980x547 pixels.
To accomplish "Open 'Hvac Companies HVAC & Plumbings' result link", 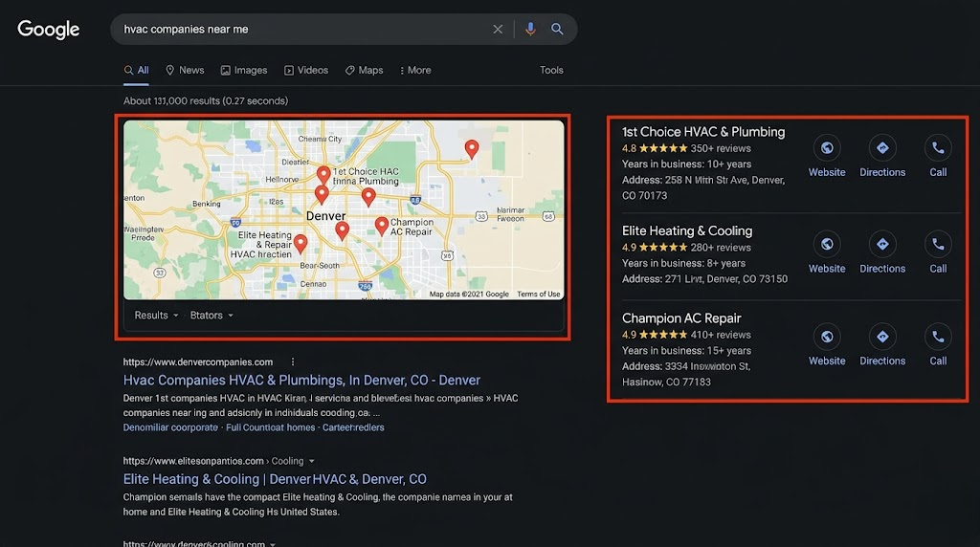I will coord(301,381).
